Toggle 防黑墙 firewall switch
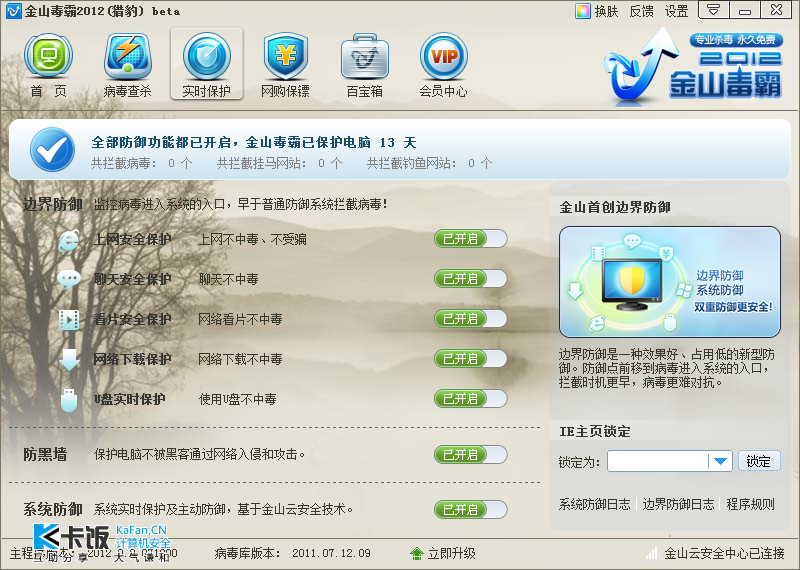 pyautogui.click(x=470, y=454)
